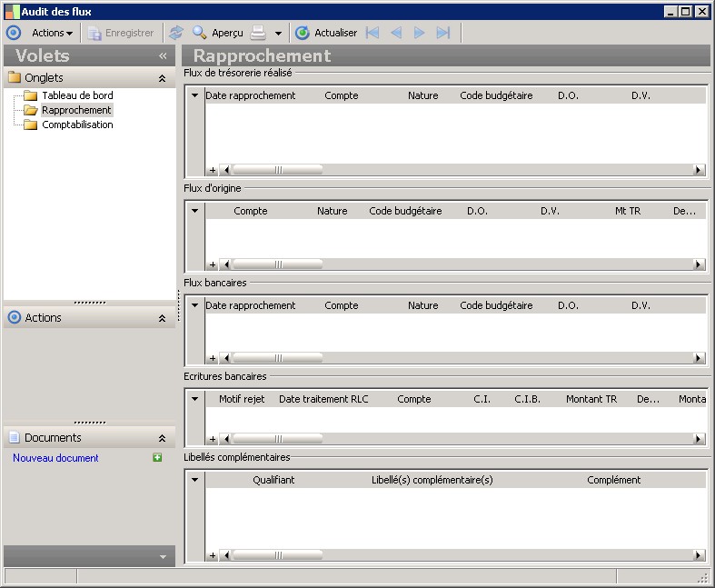
Task: Collapse the Documents panel section
Action: click(x=162, y=438)
